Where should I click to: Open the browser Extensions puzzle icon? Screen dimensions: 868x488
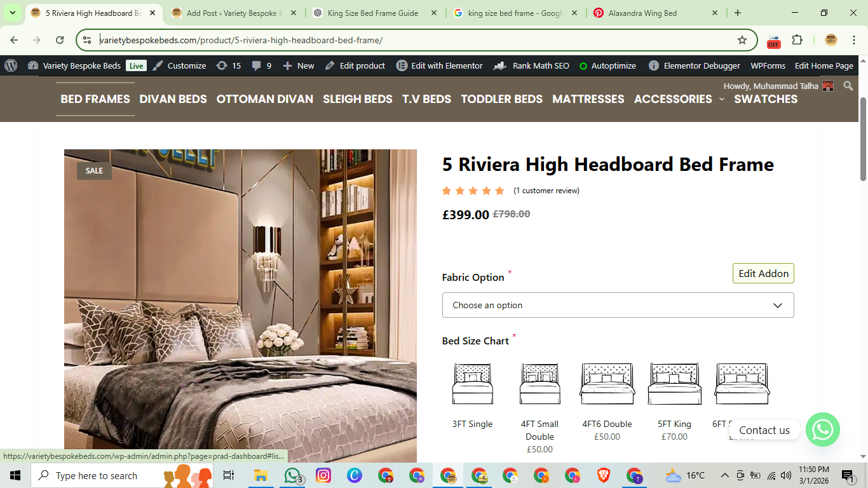(x=797, y=40)
